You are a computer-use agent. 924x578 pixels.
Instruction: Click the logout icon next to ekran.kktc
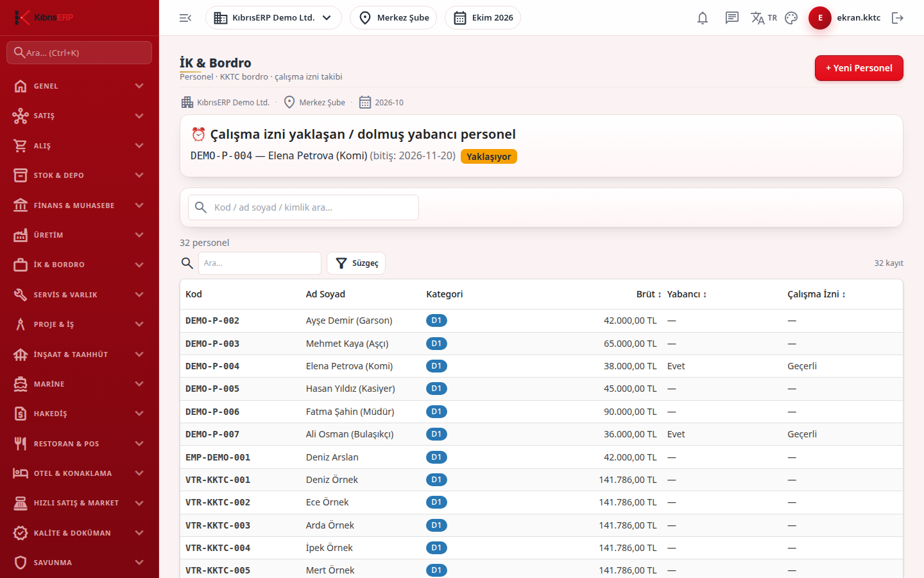[x=898, y=18]
